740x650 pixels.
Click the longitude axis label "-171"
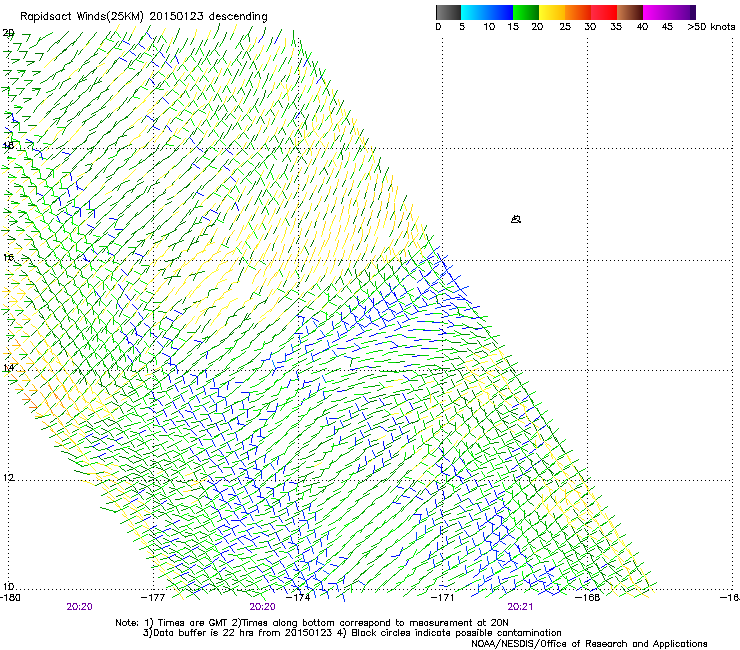[x=443, y=597]
